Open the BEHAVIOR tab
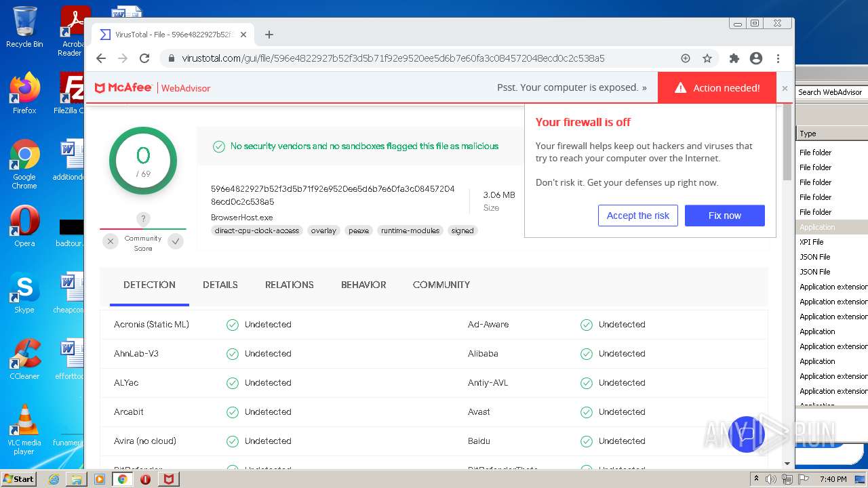This screenshot has height=488, width=868. tap(363, 285)
